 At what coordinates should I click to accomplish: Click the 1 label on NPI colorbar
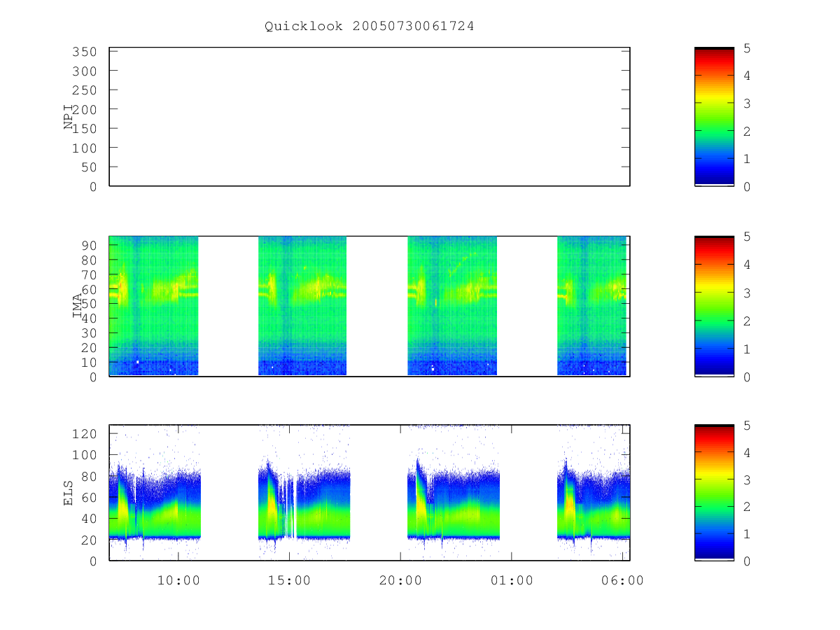pos(748,159)
